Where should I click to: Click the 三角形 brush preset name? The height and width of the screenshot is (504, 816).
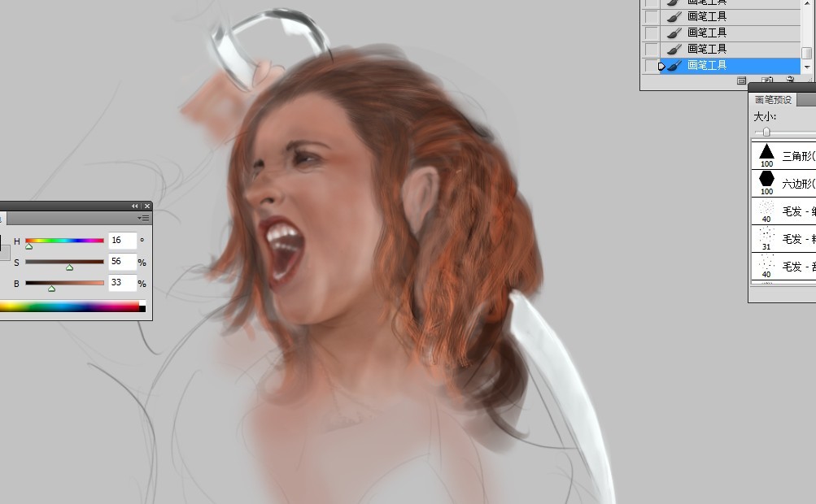(x=798, y=156)
